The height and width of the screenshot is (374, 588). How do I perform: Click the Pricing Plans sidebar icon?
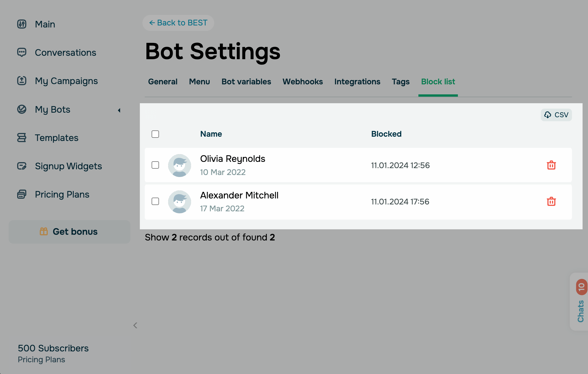tap(22, 194)
